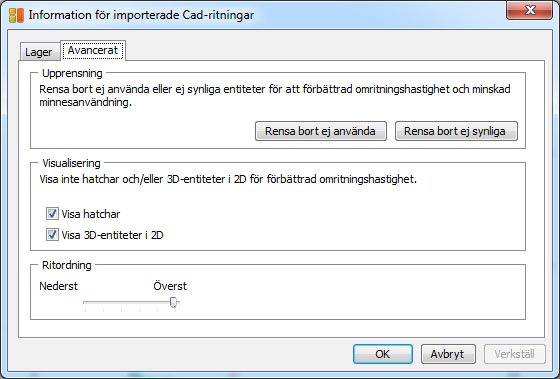Viewport: 560px width, 379px height.
Task: Click the Nederst label beside the slider
Action: coord(59,286)
